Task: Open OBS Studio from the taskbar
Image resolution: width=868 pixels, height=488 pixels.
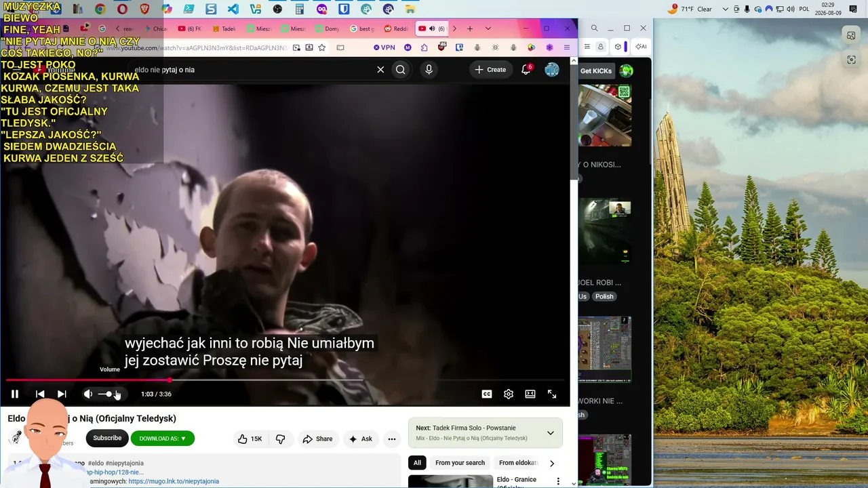Action: (277, 9)
